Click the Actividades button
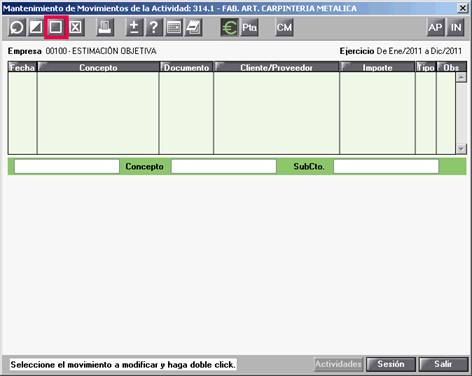This screenshot has width=472, height=376. 338,364
